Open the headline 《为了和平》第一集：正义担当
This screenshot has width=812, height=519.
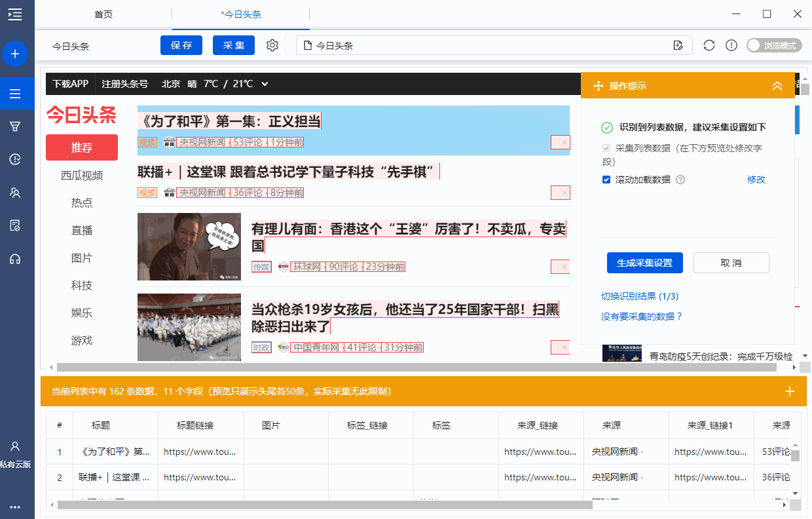(x=229, y=121)
